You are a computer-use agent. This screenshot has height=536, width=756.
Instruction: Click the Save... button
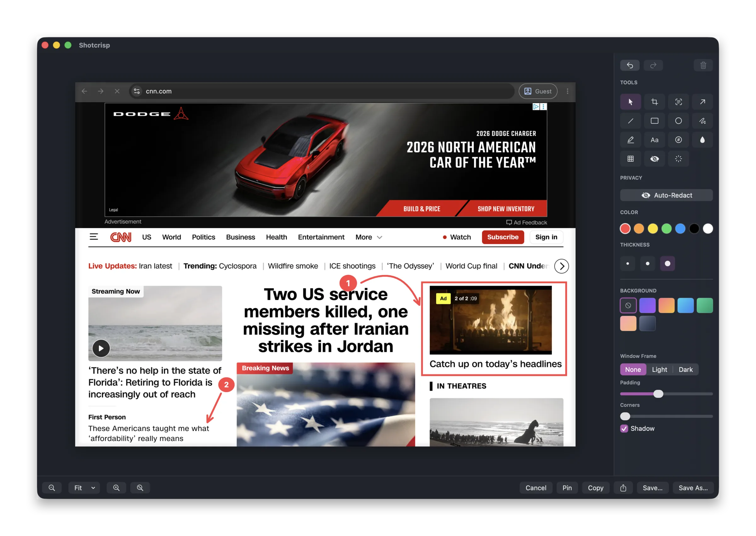[652, 487]
